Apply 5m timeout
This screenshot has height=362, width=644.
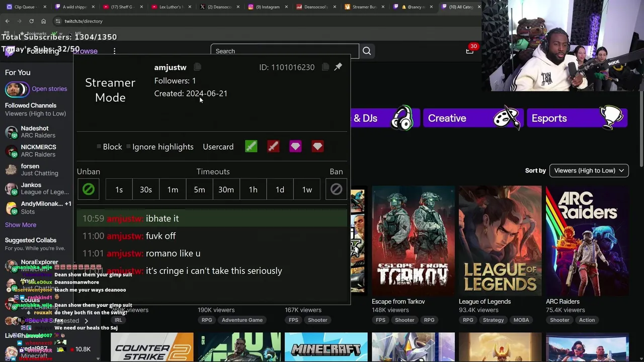199,189
